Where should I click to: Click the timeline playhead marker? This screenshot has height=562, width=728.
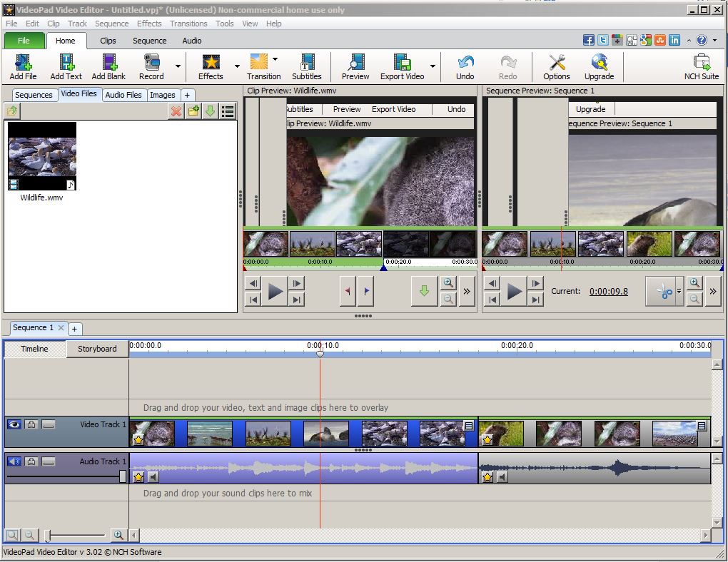coord(320,354)
